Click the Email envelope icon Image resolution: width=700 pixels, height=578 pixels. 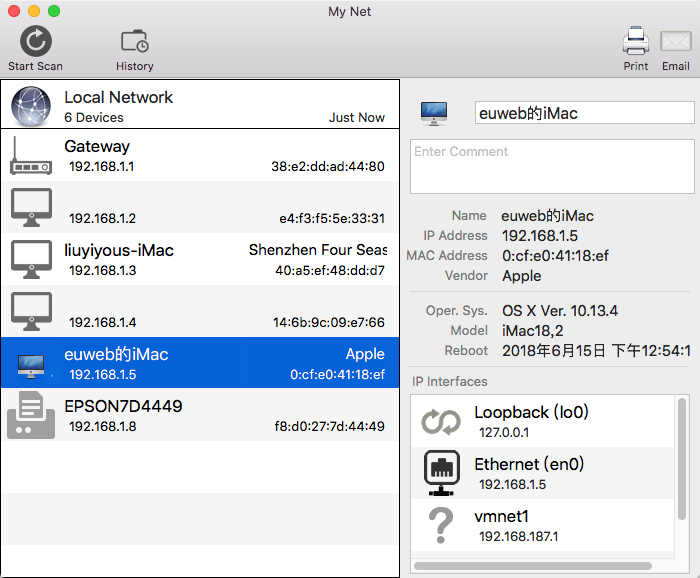[x=676, y=42]
